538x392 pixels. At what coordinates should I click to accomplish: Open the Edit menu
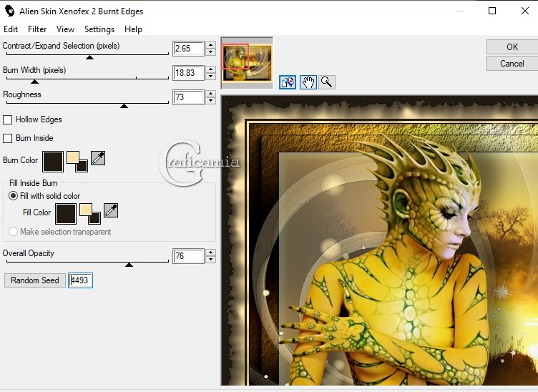(x=11, y=29)
